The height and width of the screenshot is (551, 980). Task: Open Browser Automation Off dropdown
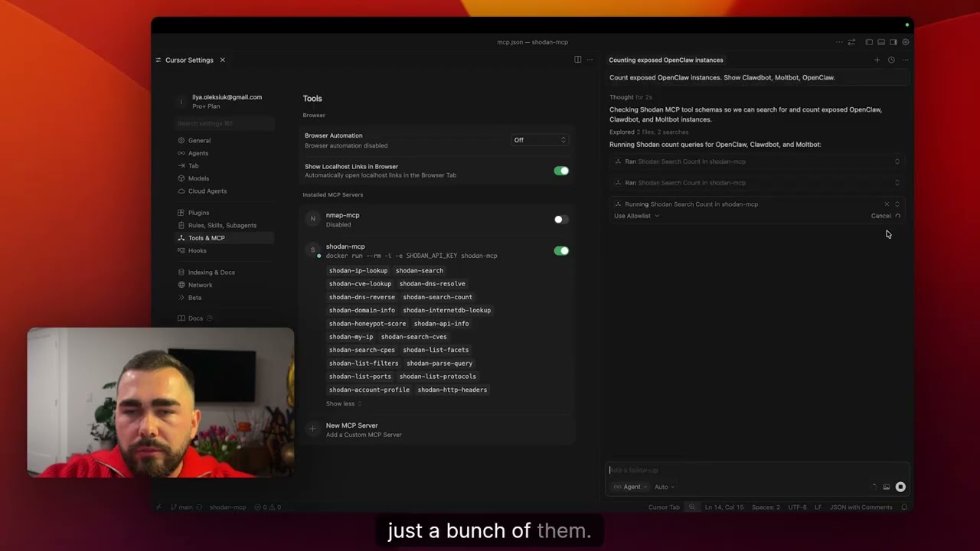(540, 140)
